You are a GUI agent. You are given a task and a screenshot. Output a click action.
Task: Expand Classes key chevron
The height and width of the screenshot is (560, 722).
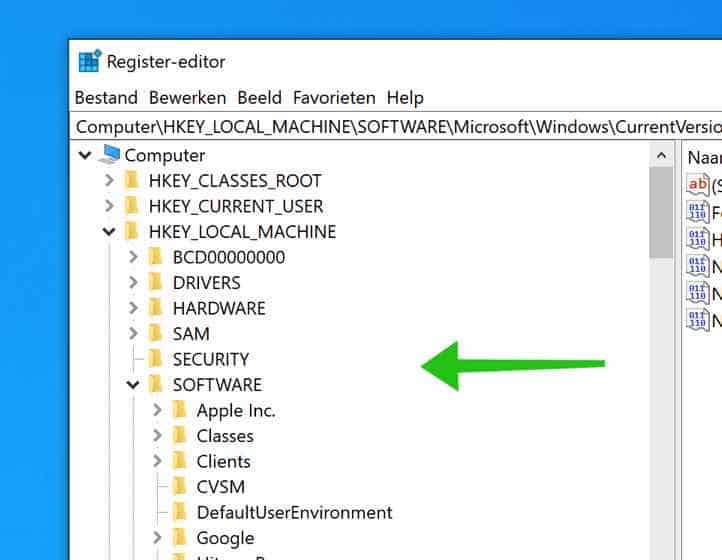[x=157, y=436]
